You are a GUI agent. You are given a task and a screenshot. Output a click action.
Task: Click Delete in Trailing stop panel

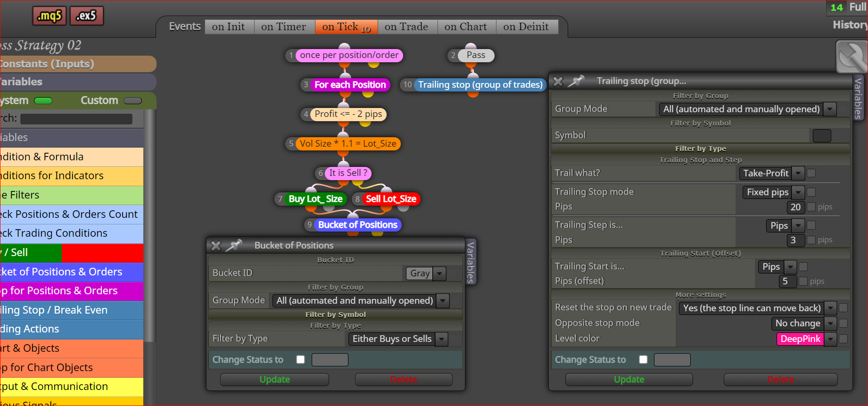tap(781, 380)
